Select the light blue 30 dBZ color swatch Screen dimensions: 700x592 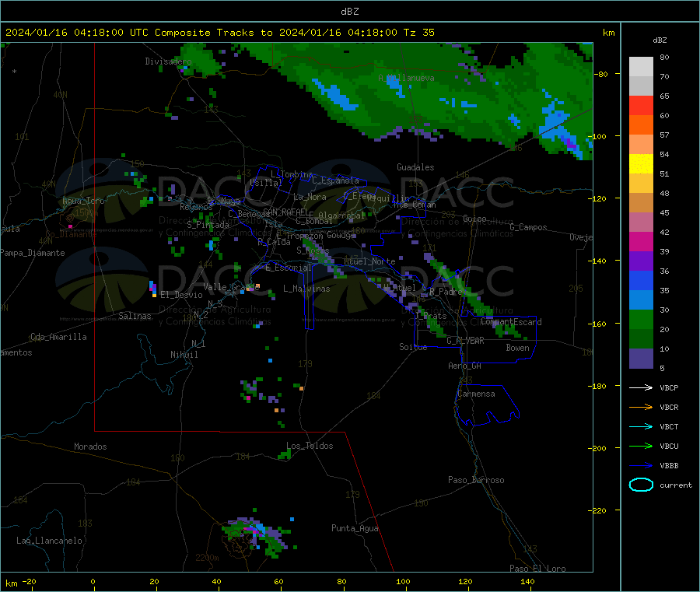[x=641, y=300]
